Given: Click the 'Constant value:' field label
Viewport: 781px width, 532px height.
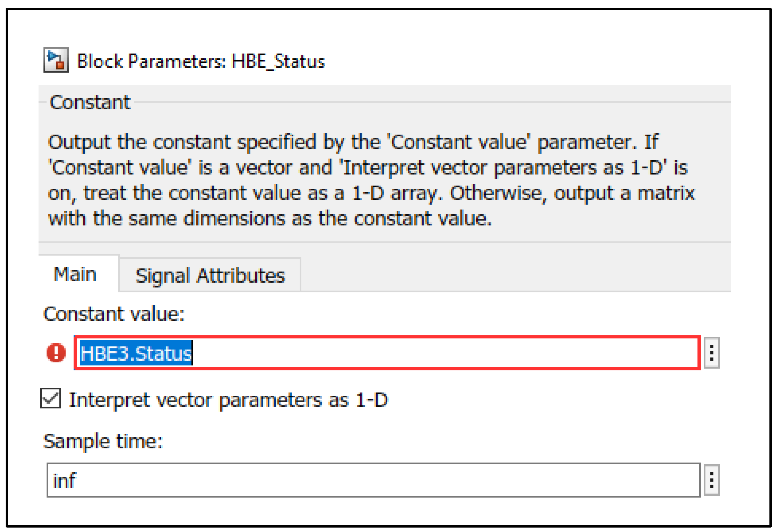Looking at the screenshot, I should (114, 314).
